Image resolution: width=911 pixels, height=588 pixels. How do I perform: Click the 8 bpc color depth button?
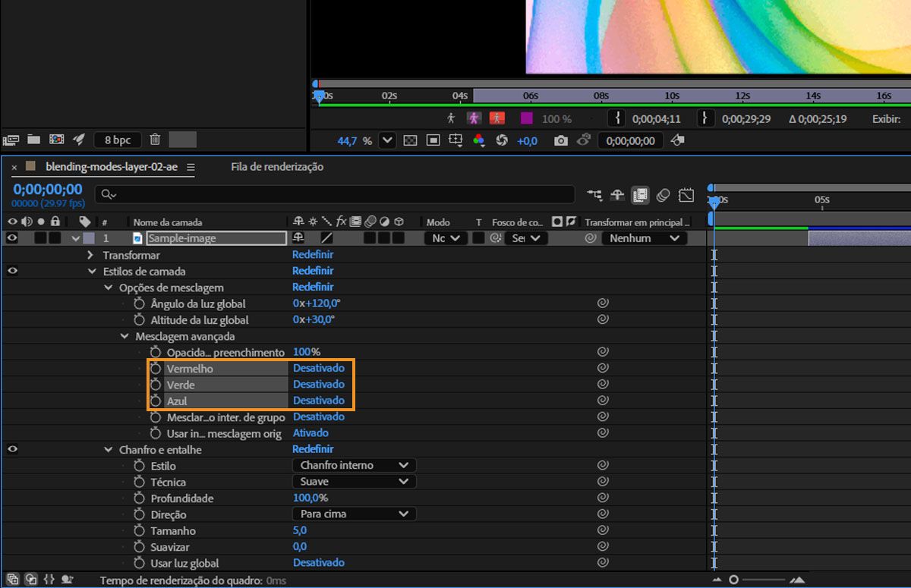point(117,140)
